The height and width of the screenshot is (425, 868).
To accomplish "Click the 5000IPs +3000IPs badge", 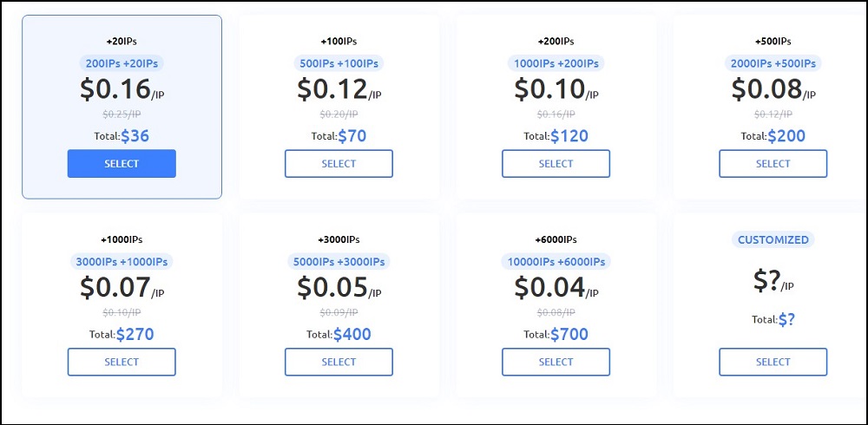I will (339, 262).
